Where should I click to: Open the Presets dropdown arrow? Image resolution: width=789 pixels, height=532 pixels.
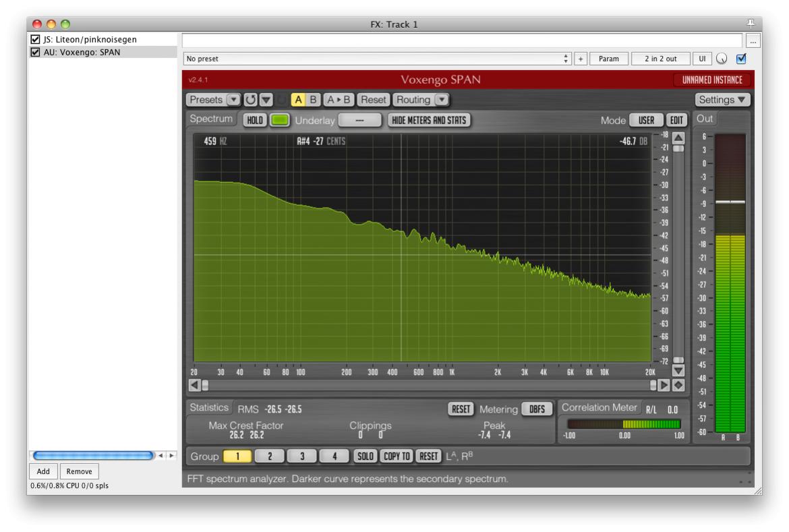pyautogui.click(x=233, y=100)
